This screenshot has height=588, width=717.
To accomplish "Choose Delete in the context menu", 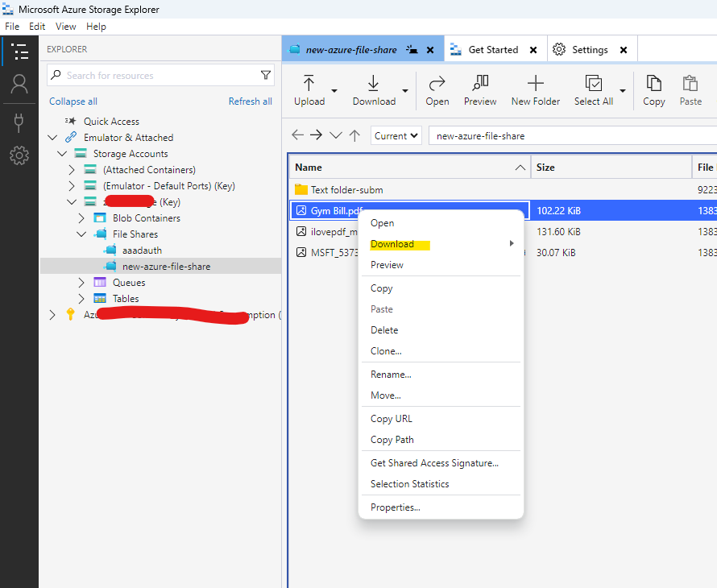I will point(441,330).
